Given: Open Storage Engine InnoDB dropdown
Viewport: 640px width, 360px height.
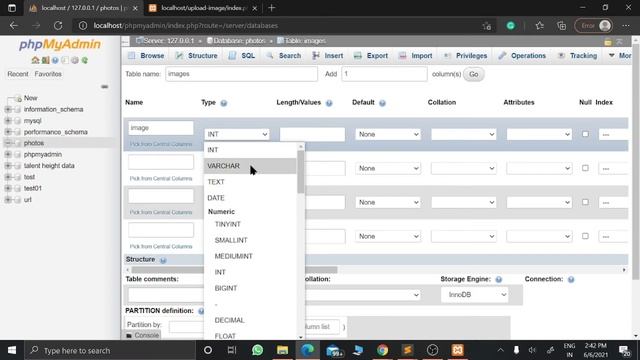Looking at the screenshot, I should tap(474, 295).
